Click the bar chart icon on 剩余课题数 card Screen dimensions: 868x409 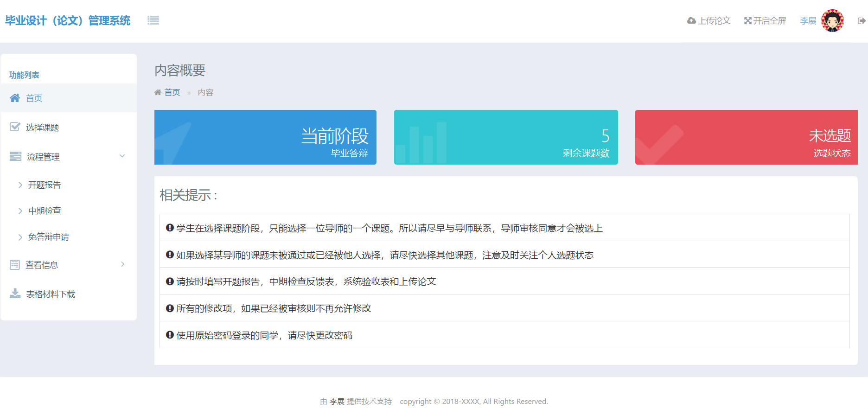(421, 142)
